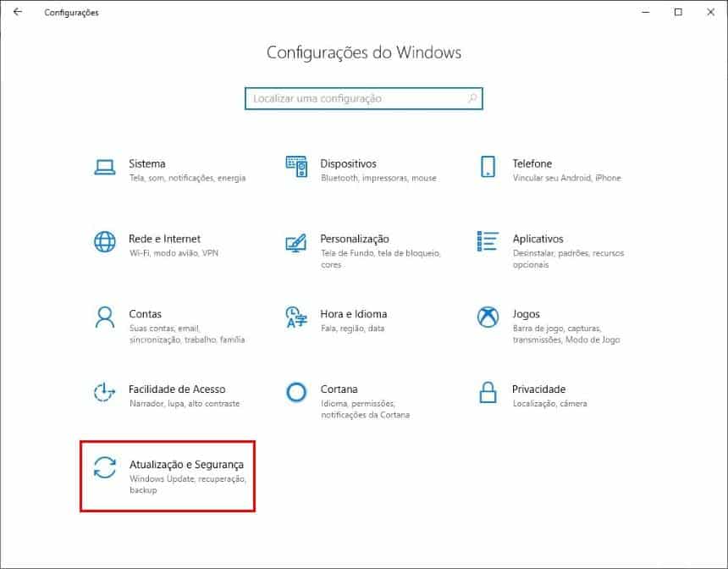Open the Sistema settings category
728x569 pixels.
[x=170, y=170]
